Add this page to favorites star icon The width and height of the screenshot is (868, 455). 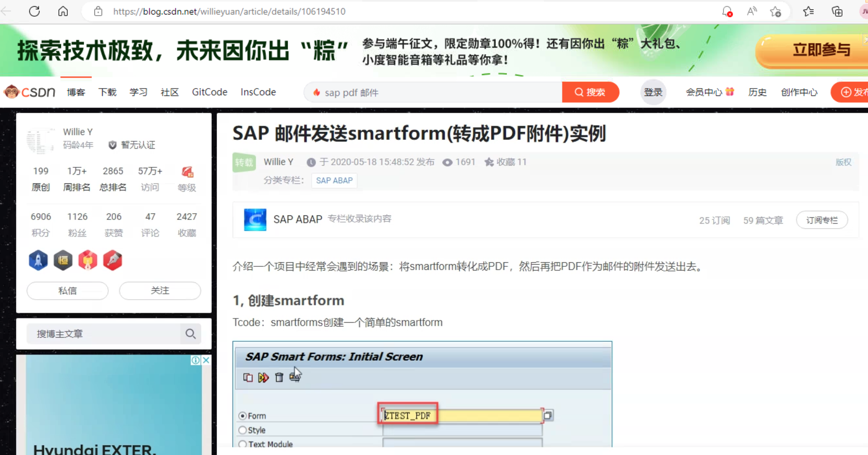point(776,11)
